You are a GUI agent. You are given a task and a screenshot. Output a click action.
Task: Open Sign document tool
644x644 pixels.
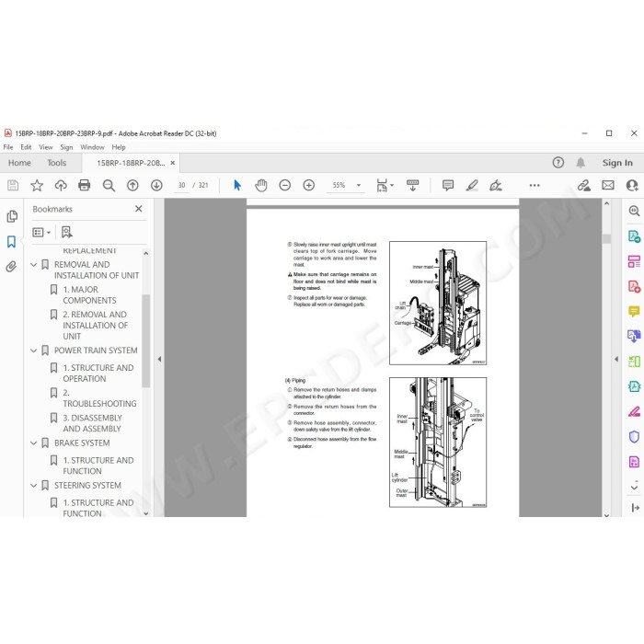(496, 185)
